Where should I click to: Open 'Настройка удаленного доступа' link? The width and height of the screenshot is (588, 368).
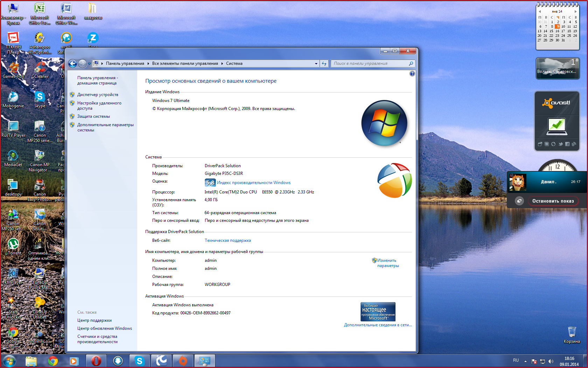[x=99, y=105]
